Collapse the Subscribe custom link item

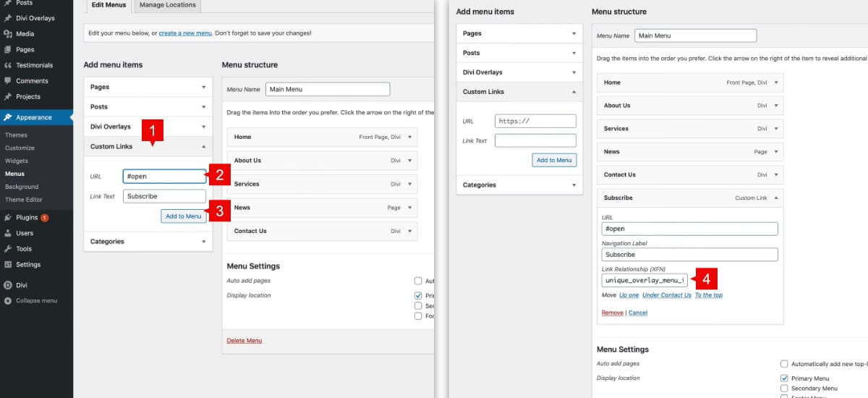[x=776, y=198]
